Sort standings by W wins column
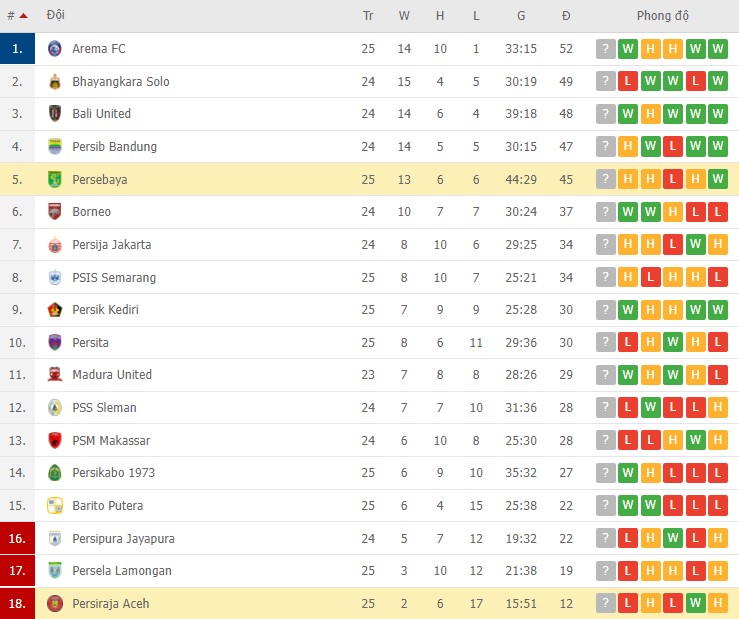The image size is (739, 619). click(404, 16)
